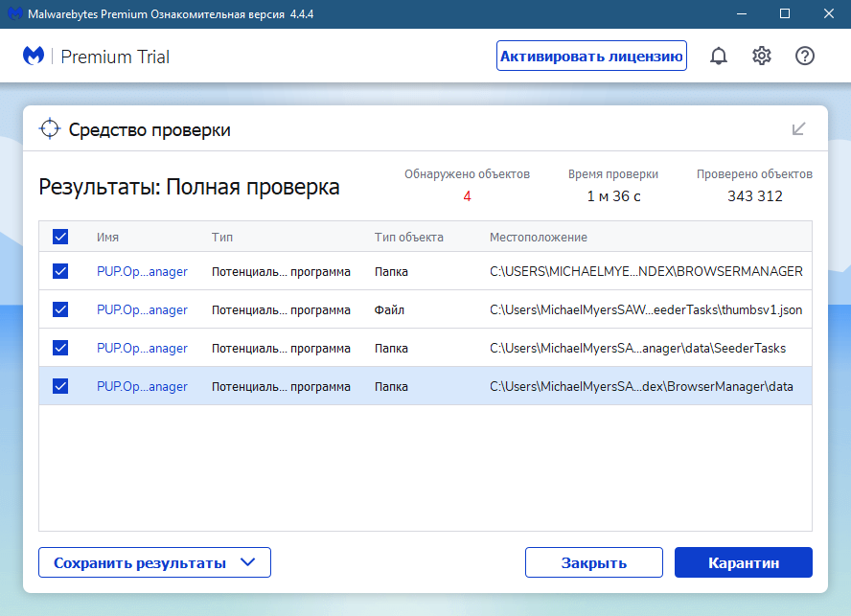Click the Malwarebytes icon in the title bar

pos(14,13)
